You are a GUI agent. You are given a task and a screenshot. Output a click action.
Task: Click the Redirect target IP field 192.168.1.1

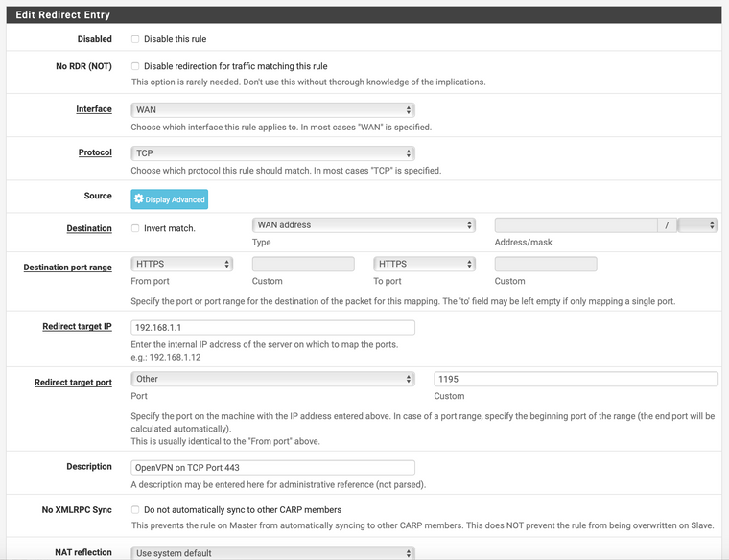point(273,328)
